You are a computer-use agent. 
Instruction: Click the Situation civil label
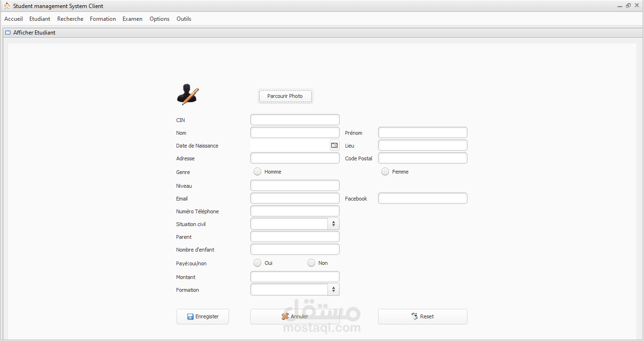(191, 224)
